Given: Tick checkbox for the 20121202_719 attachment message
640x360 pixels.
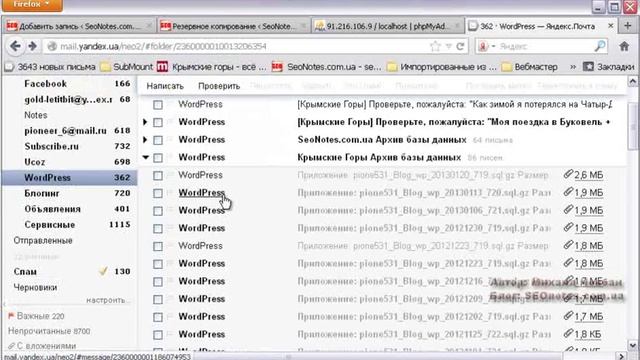Looking at the screenshot, I should coord(158,317).
